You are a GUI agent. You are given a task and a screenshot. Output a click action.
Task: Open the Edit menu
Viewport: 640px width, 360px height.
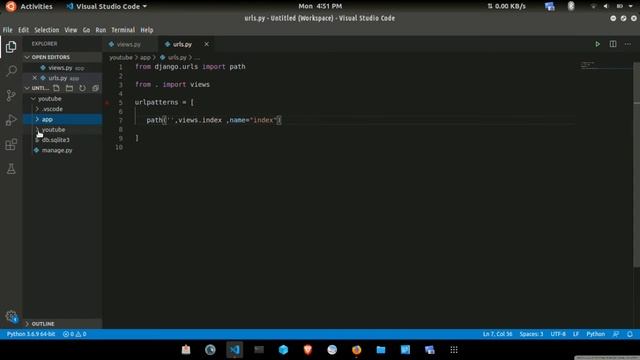tap(23, 30)
